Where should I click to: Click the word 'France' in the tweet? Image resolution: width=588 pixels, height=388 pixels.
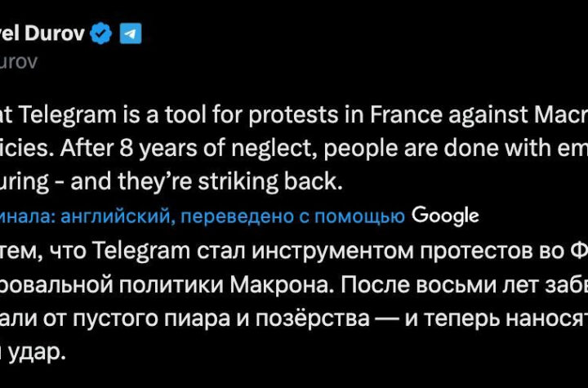(406, 114)
